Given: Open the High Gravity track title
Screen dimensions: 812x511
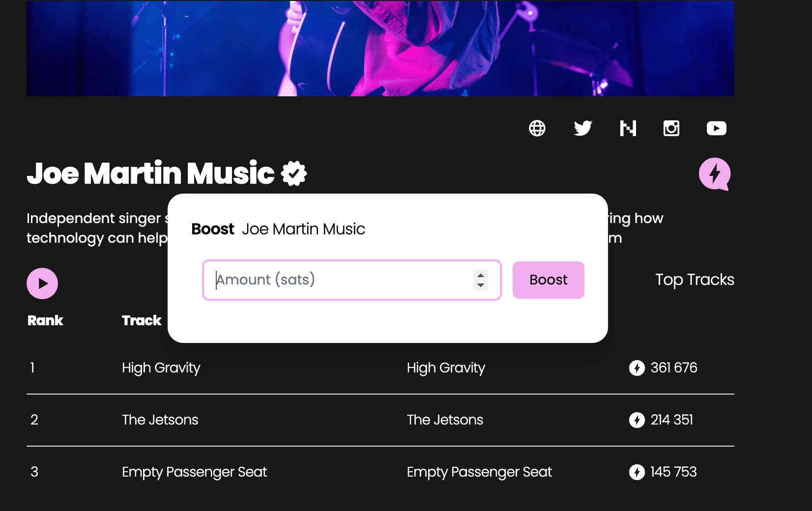Looking at the screenshot, I should click(x=161, y=368).
